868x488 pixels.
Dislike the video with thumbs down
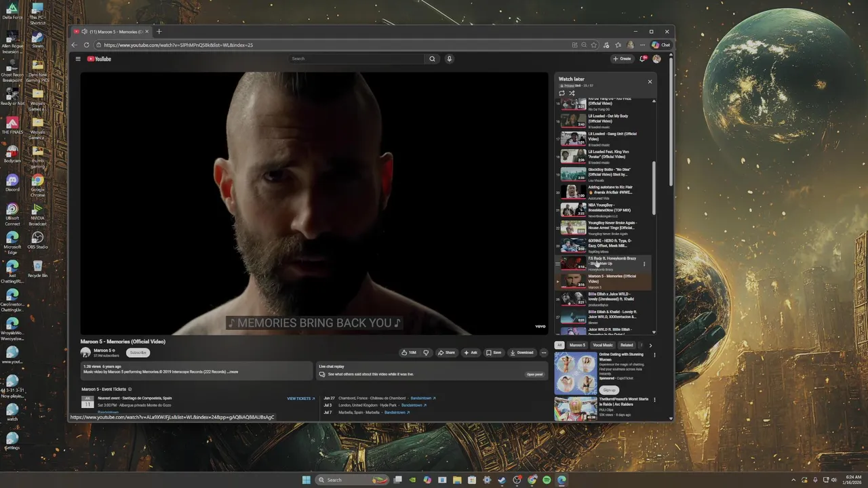click(x=426, y=352)
